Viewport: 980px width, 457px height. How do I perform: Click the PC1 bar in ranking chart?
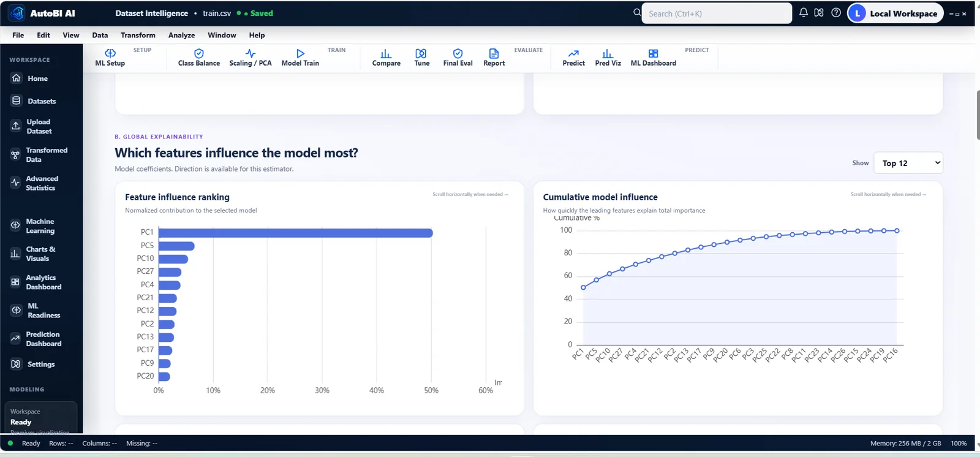coord(296,233)
